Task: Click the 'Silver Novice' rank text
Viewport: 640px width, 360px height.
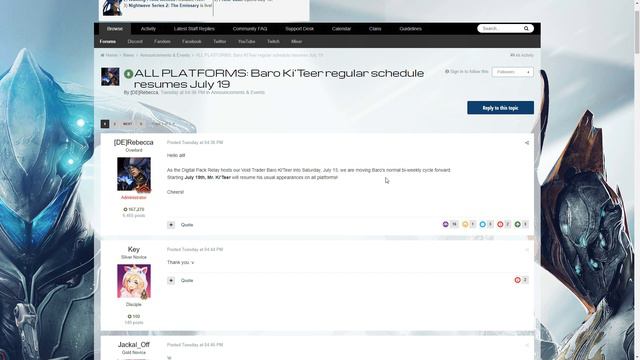Action: coord(133,257)
